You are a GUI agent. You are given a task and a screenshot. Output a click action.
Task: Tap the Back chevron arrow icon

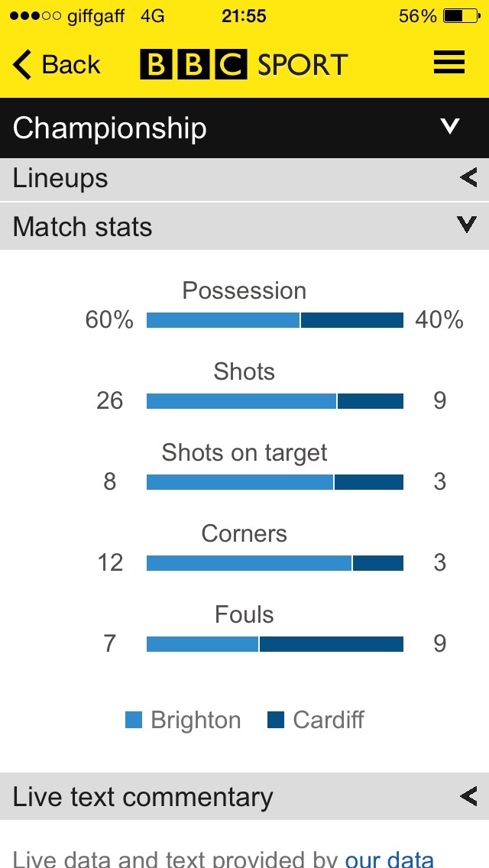pos(22,65)
